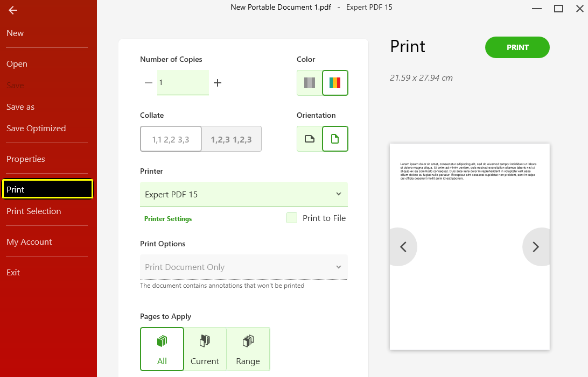Open Printer Settings link
The width and height of the screenshot is (588, 377).
click(168, 219)
